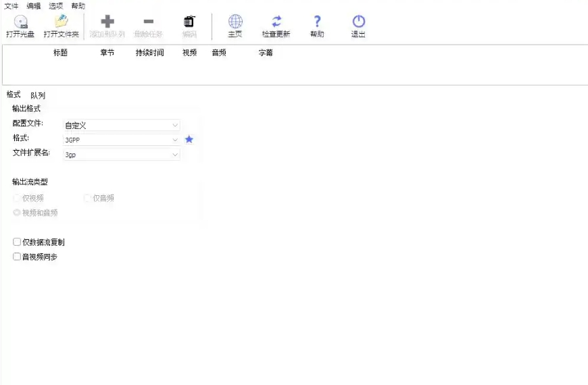
Task: Click the blue star beside the 格式 dropdown
Action: coord(189,139)
